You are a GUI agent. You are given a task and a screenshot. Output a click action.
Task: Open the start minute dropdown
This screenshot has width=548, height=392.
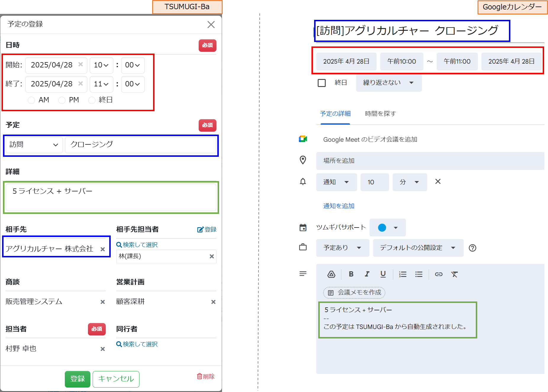coord(133,65)
